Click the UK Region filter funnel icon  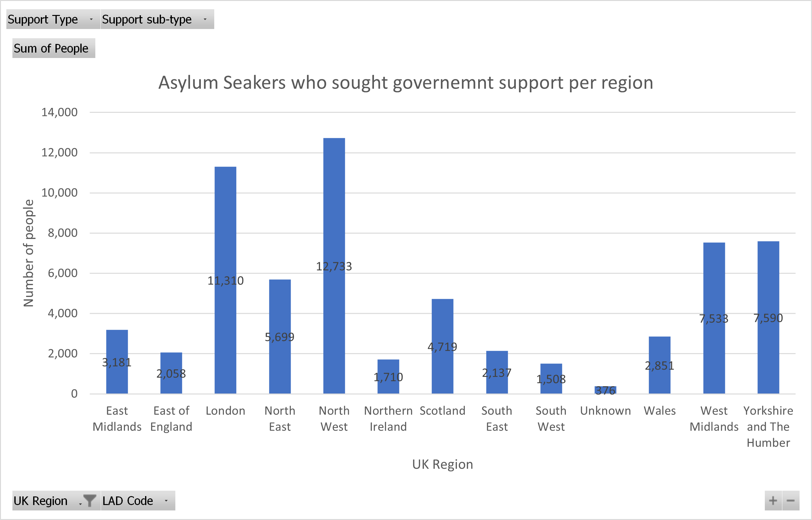click(x=90, y=501)
